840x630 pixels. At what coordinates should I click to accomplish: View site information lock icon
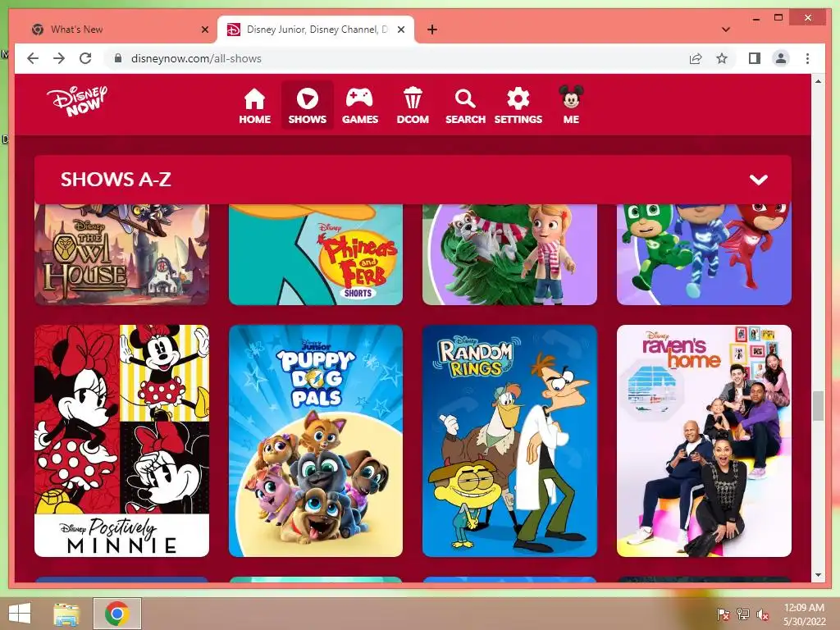pyautogui.click(x=118, y=58)
